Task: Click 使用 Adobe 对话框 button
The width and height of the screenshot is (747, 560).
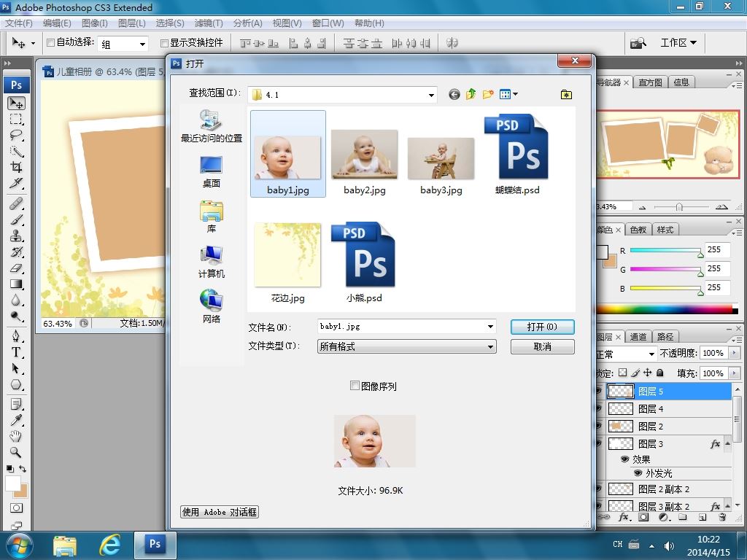Action: coord(220,512)
